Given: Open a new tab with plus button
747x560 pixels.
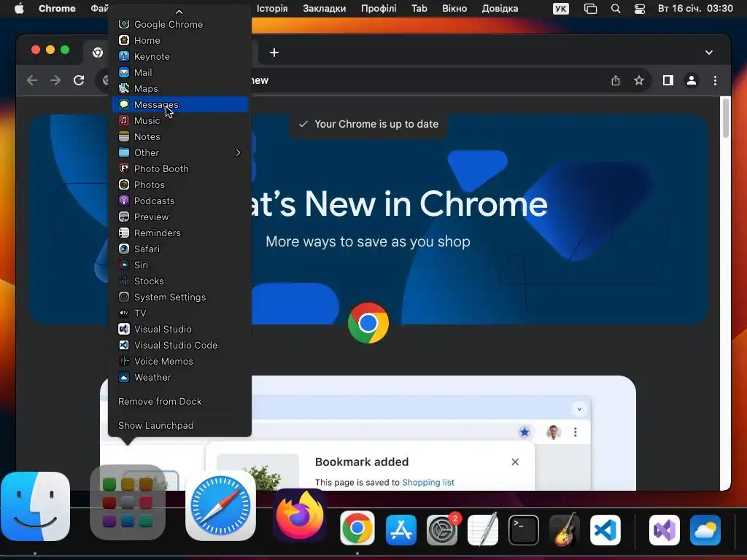Looking at the screenshot, I should click(274, 52).
